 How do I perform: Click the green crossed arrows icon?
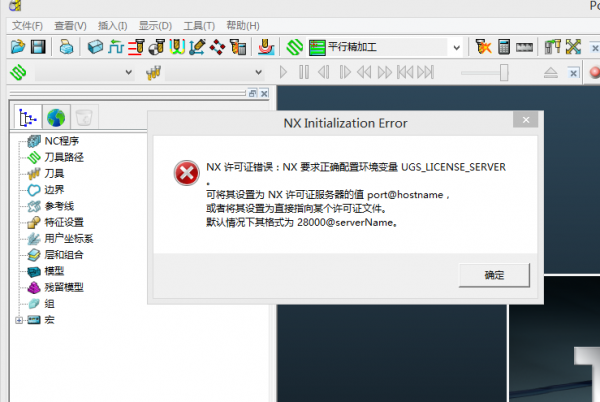[x=573, y=47]
